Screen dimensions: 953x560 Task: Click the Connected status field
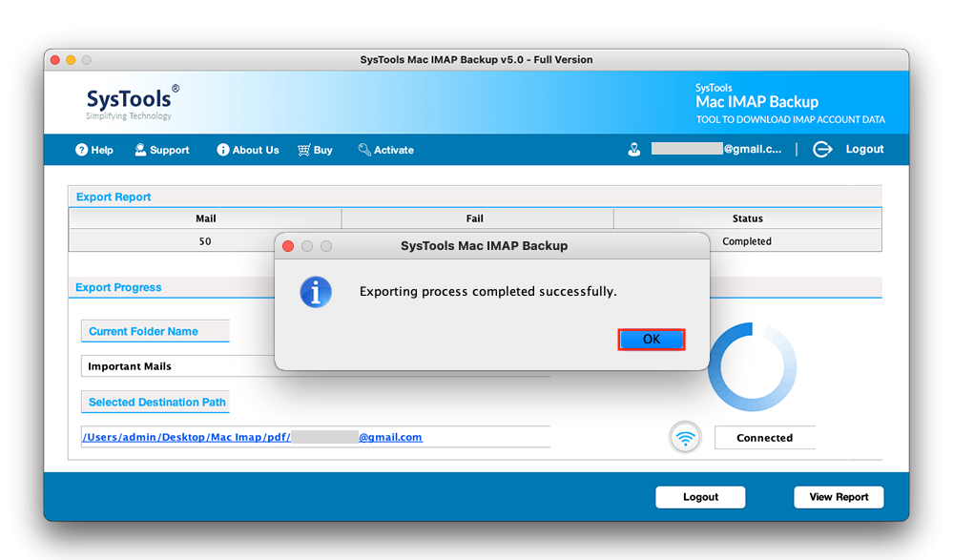[764, 438]
